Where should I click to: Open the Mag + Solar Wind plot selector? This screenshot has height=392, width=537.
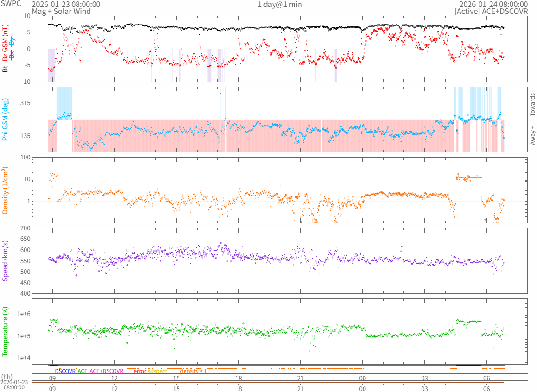click(61, 11)
